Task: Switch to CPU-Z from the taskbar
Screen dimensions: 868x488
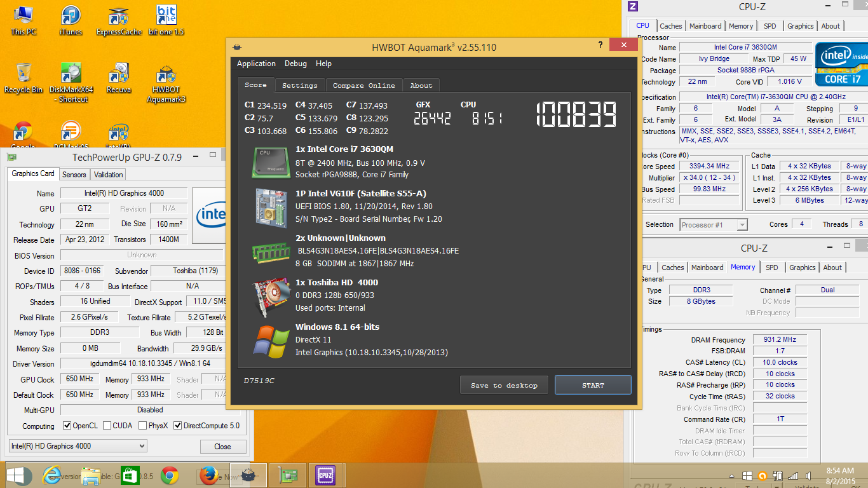Action: (326, 475)
